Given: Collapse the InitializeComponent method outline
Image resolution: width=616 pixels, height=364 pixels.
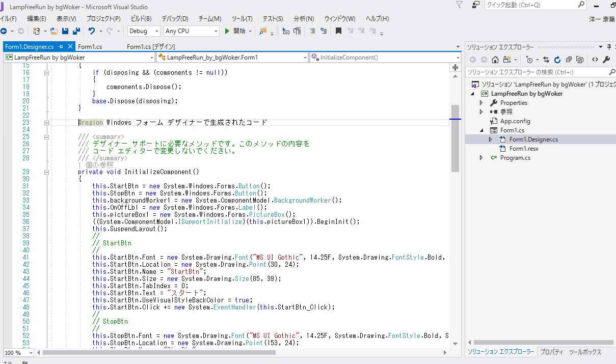Looking at the screenshot, I should click(x=46, y=173).
